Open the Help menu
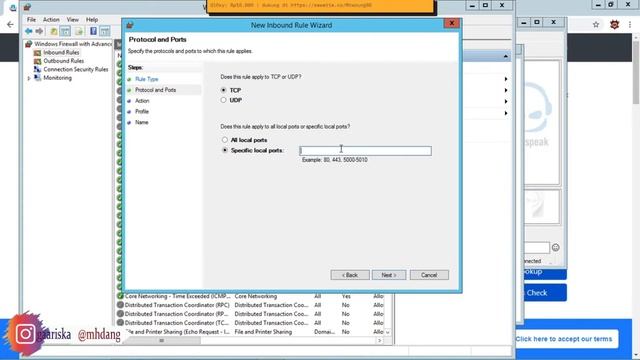 coord(92,20)
